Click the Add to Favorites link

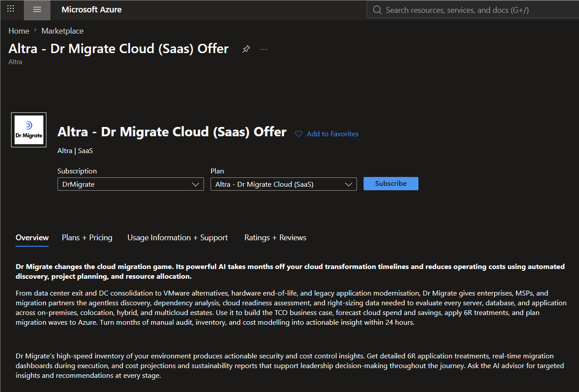pos(333,134)
